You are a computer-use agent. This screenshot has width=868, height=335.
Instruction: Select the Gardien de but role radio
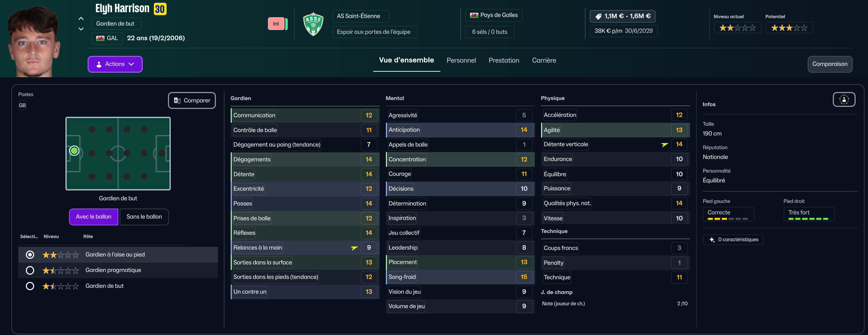click(x=30, y=286)
